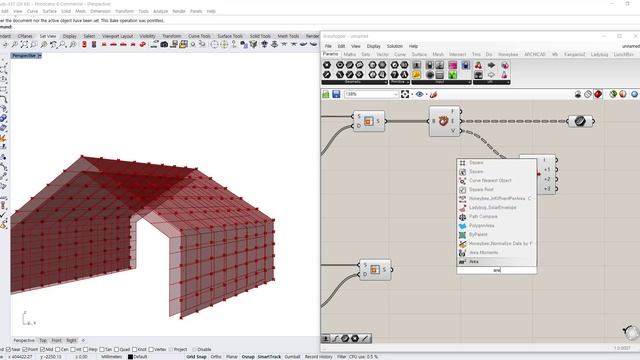Open the named views eye icon
The height and width of the screenshot is (360, 640).
[420, 94]
